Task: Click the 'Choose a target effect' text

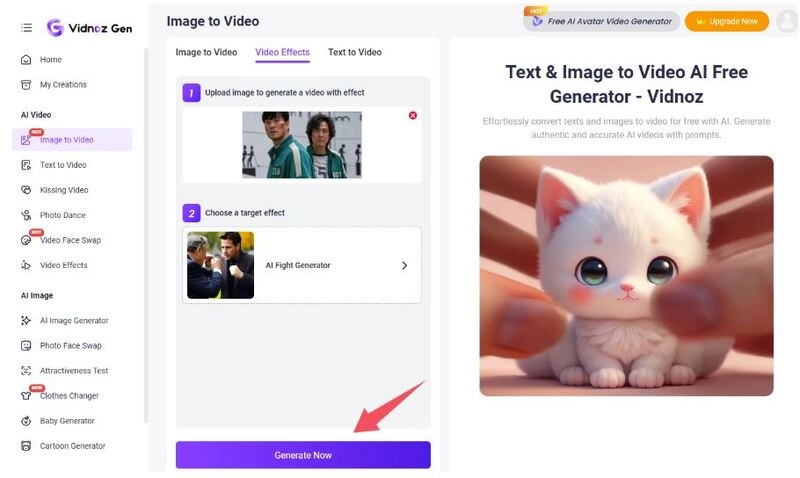Action: click(x=245, y=213)
